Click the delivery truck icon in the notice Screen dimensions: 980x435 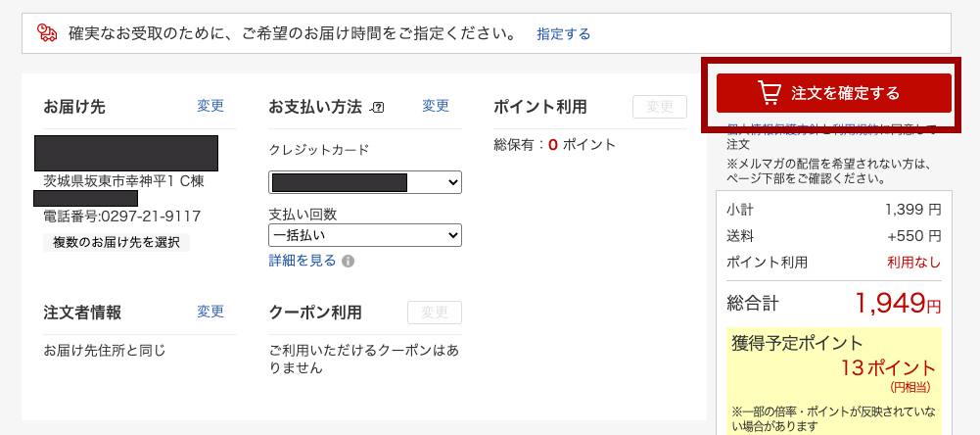coord(47,33)
